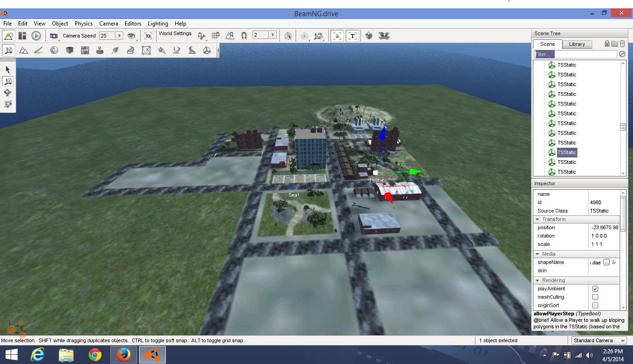Select the Material Editor sphere tool
Viewport: 633px width, 364px height.
coord(54,50)
